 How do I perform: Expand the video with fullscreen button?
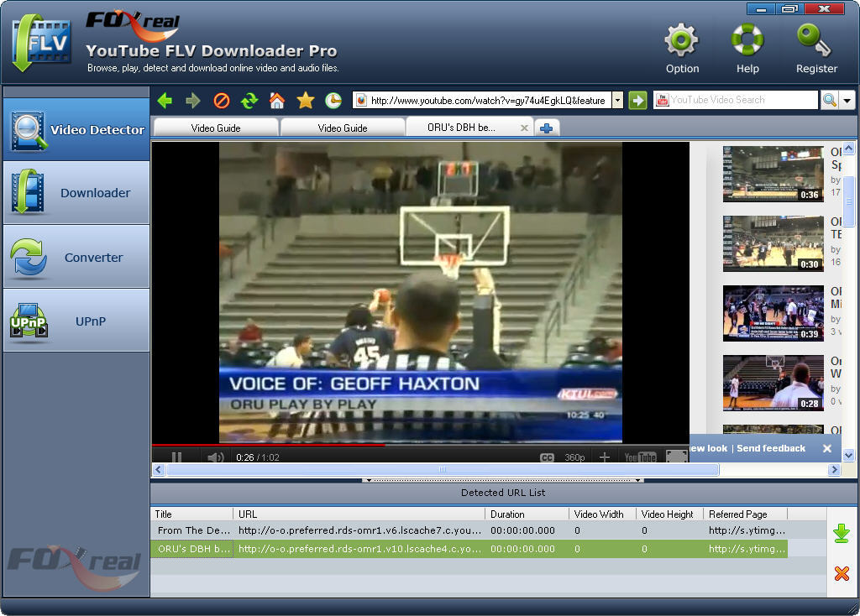point(677,457)
